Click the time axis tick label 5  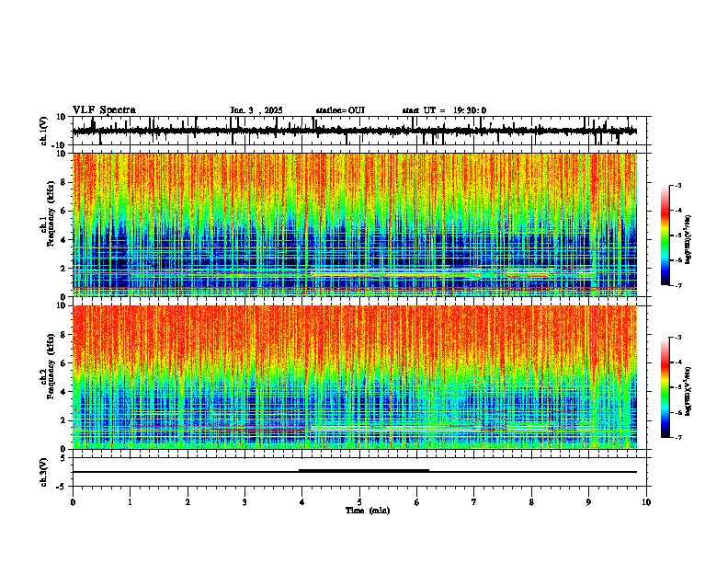tap(359, 502)
